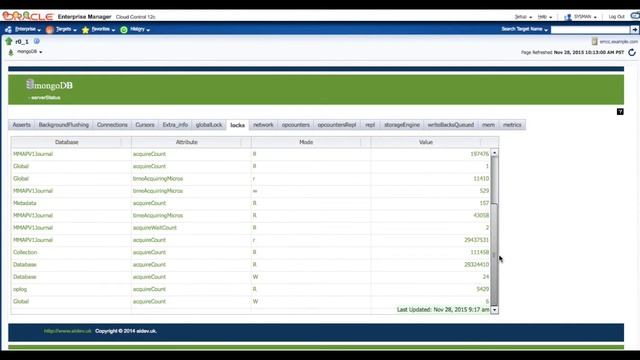The width and height of the screenshot is (640, 360).
Task: Click the table scrollbar up arrow
Action: 494,153
